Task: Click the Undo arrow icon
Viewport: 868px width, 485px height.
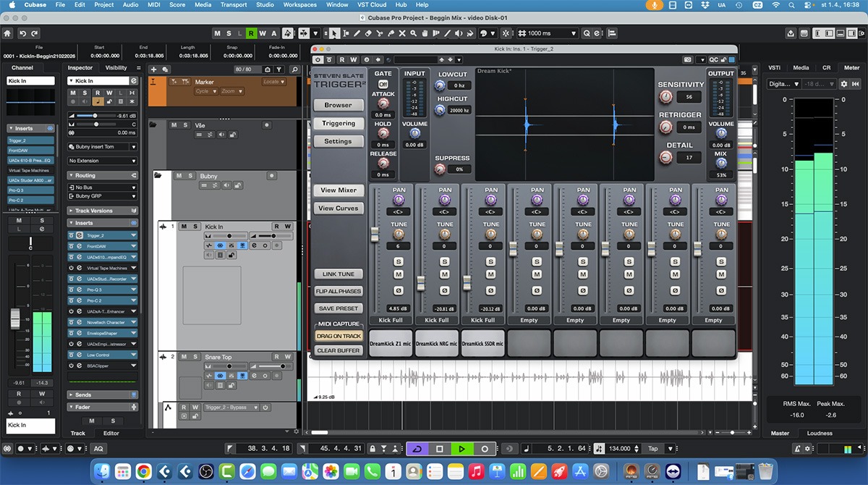Action: [x=24, y=33]
